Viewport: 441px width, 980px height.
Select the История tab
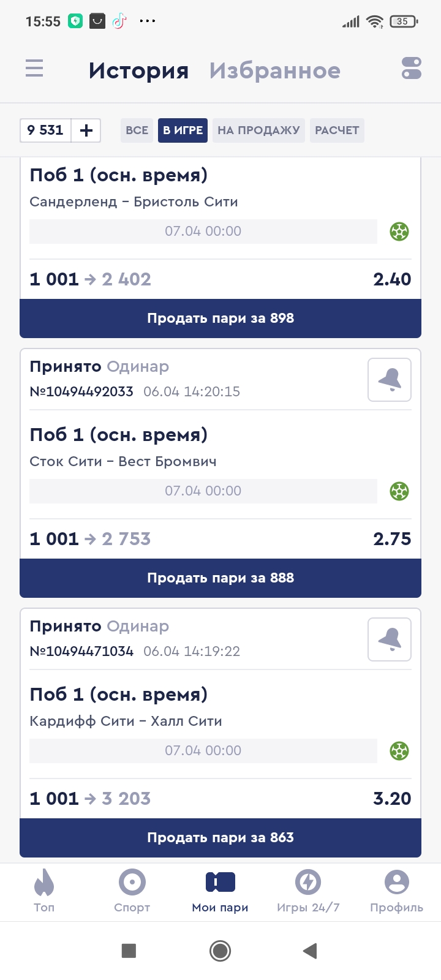138,71
